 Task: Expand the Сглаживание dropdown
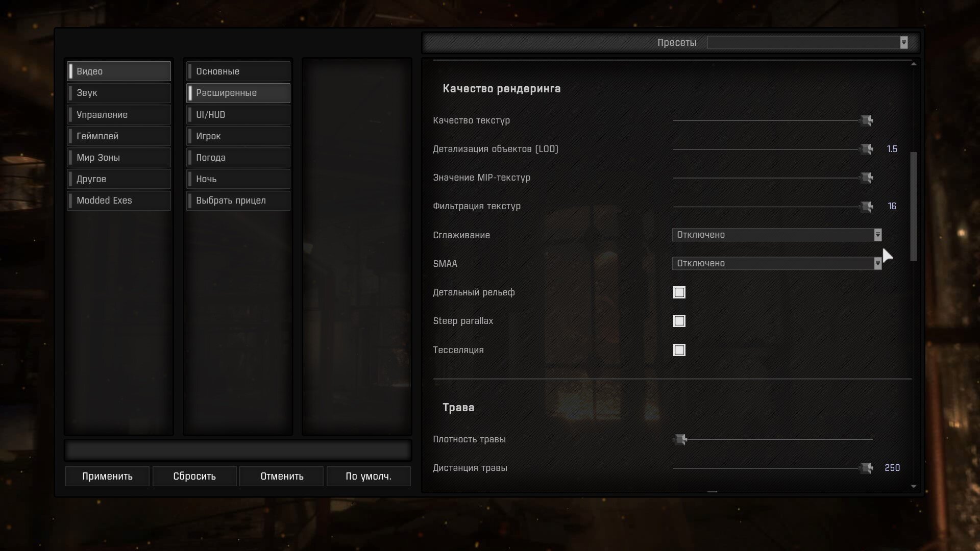[x=877, y=235]
